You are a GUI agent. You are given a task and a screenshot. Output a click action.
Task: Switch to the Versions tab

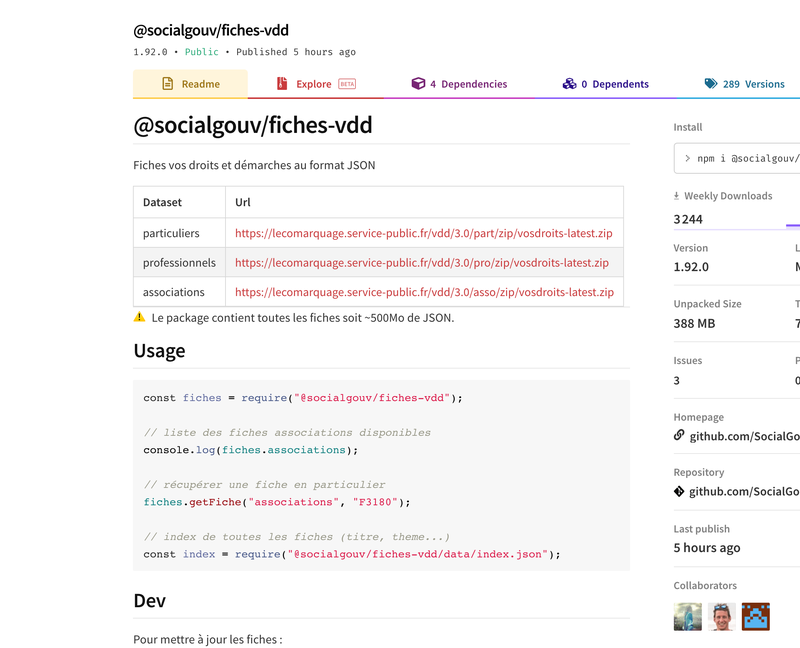[753, 84]
